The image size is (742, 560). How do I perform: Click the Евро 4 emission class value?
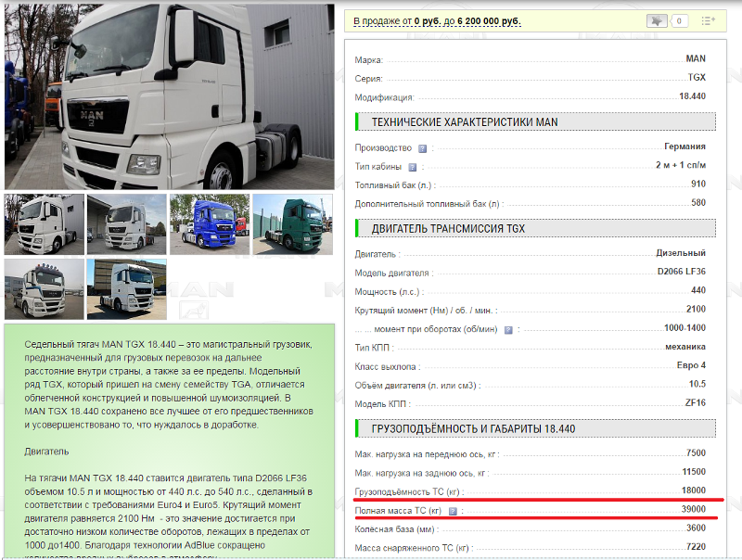click(691, 365)
